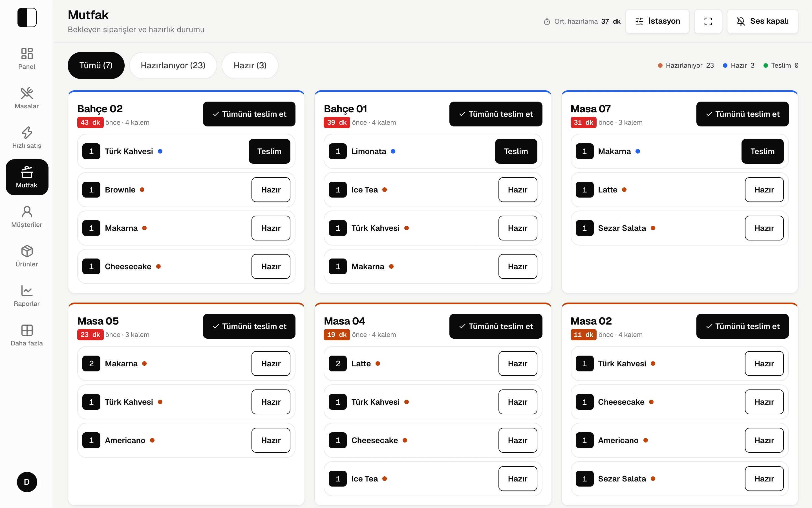The image size is (812, 508).
Task: Deliver Limonata in Bahçe 01
Action: click(516, 152)
